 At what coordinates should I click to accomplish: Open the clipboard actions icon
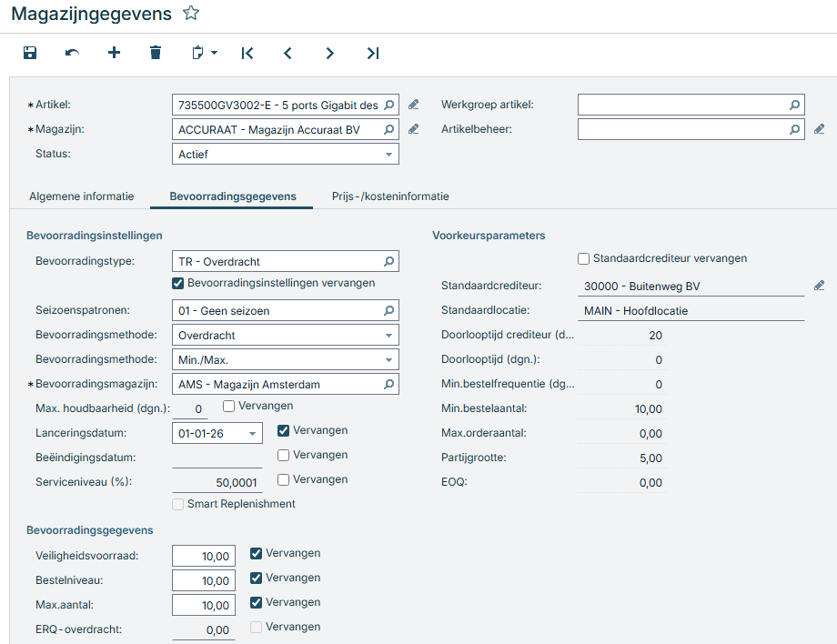tap(197, 52)
